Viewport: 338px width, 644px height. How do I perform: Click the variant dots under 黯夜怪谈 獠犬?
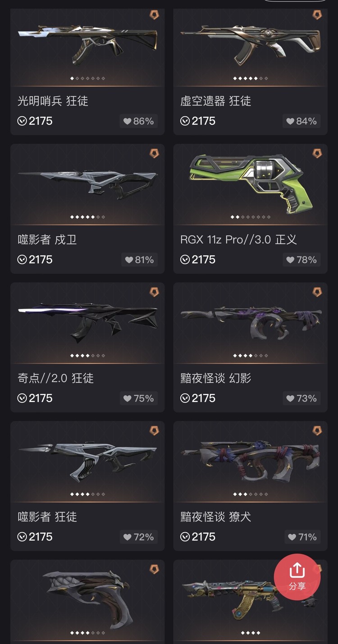pyautogui.click(x=251, y=494)
